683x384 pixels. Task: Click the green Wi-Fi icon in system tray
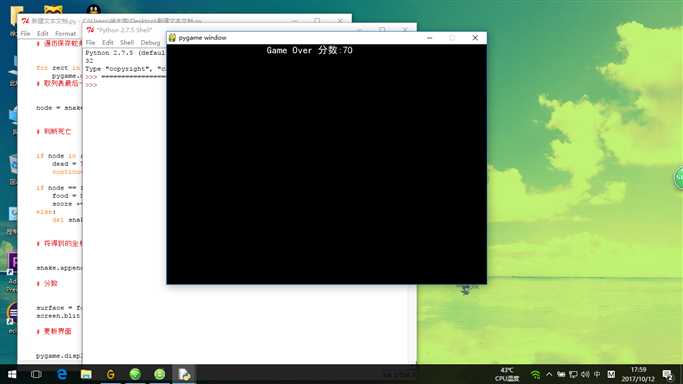pos(535,374)
